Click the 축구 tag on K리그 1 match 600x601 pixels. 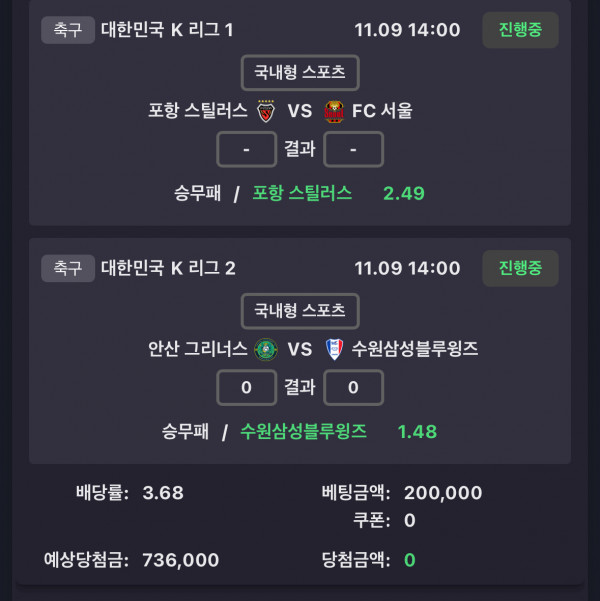pos(67,30)
